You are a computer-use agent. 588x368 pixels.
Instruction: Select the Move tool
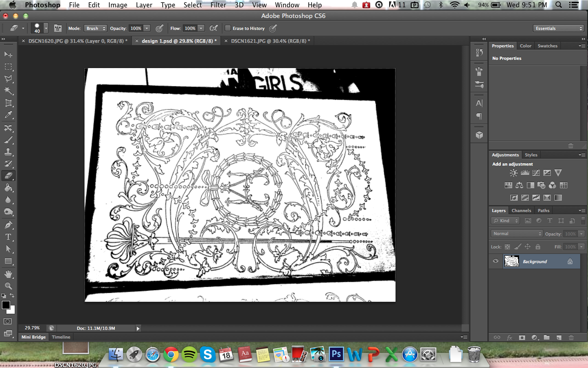8,55
